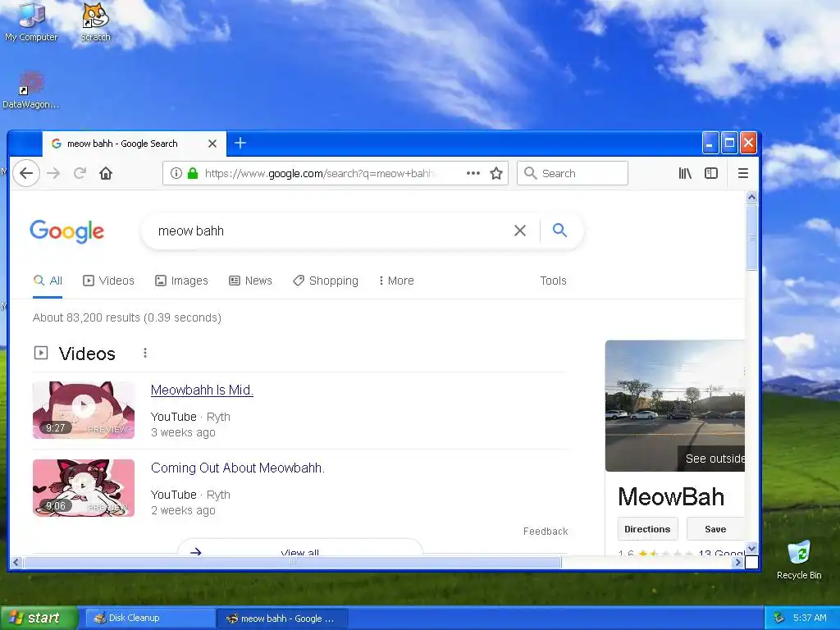
Task: Open the Videos section three-dot options
Action: tap(145, 353)
